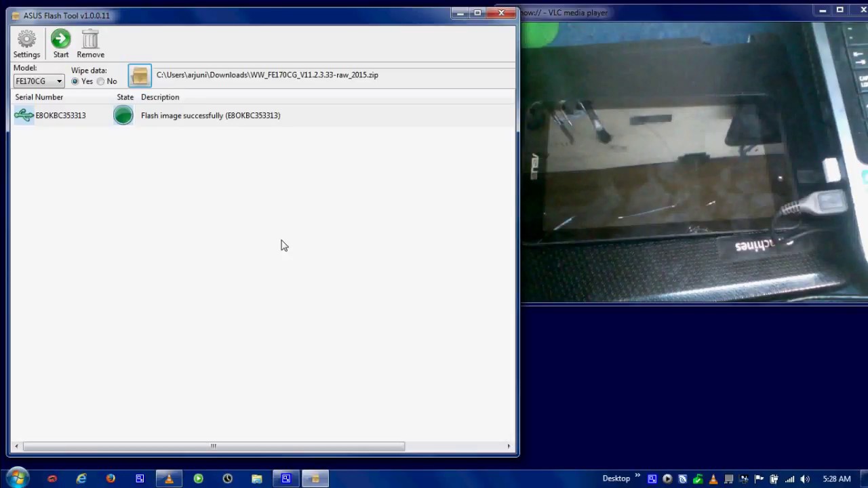Switch to the ASUS Flash Tool taskbar button
The height and width of the screenshot is (488, 868).
[x=315, y=479]
